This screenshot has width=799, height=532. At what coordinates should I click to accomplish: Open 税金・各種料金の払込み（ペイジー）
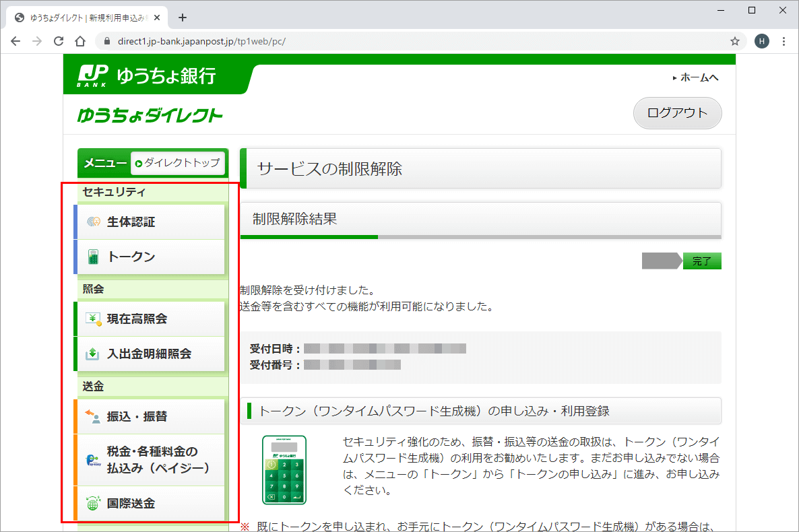[151, 460]
